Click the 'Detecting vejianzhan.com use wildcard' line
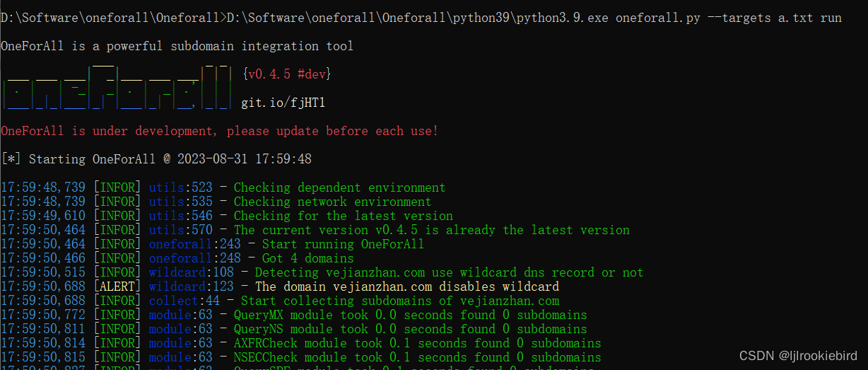The height and width of the screenshot is (370, 868). coord(322,272)
